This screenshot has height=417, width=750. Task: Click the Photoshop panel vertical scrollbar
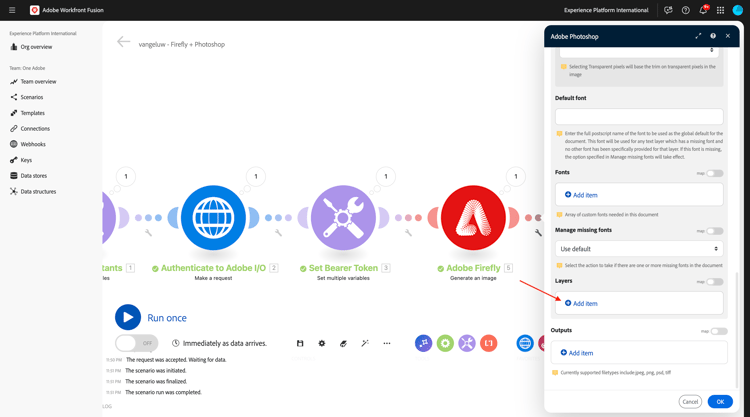click(x=737, y=330)
